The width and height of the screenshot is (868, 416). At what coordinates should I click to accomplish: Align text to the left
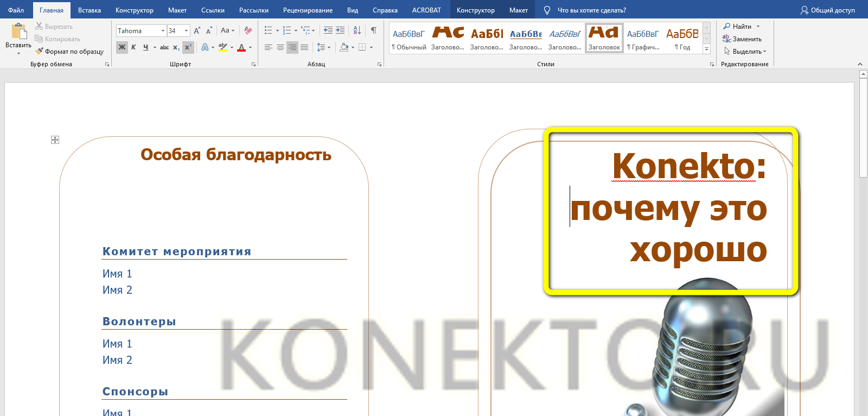point(269,47)
